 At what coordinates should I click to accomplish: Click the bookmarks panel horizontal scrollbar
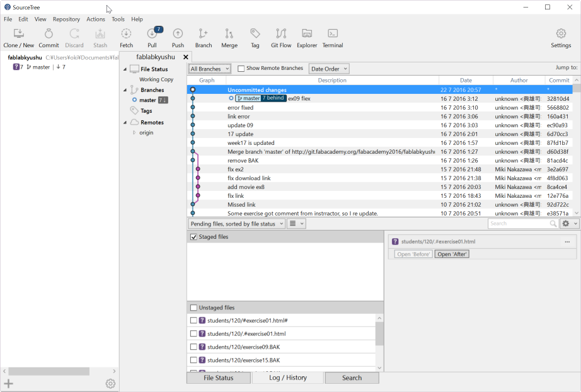pos(49,371)
